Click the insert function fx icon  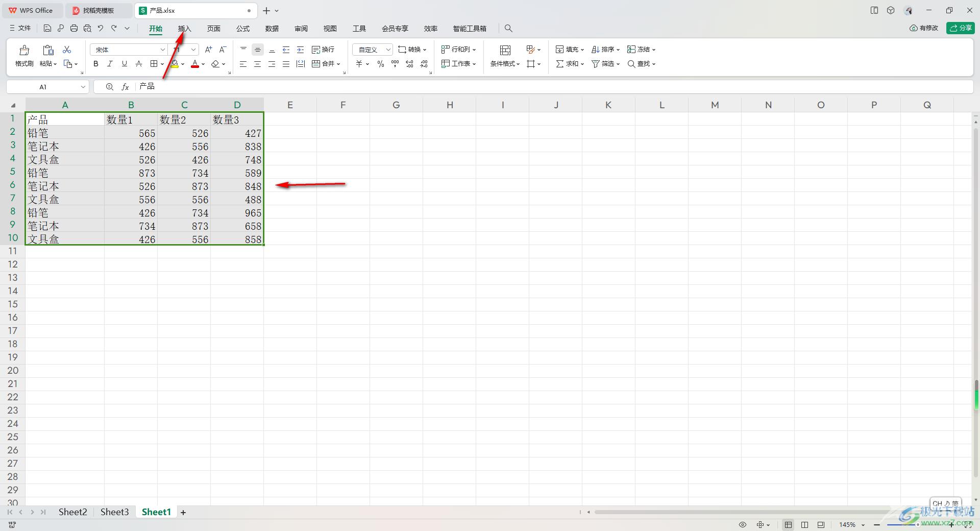(125, 87)
